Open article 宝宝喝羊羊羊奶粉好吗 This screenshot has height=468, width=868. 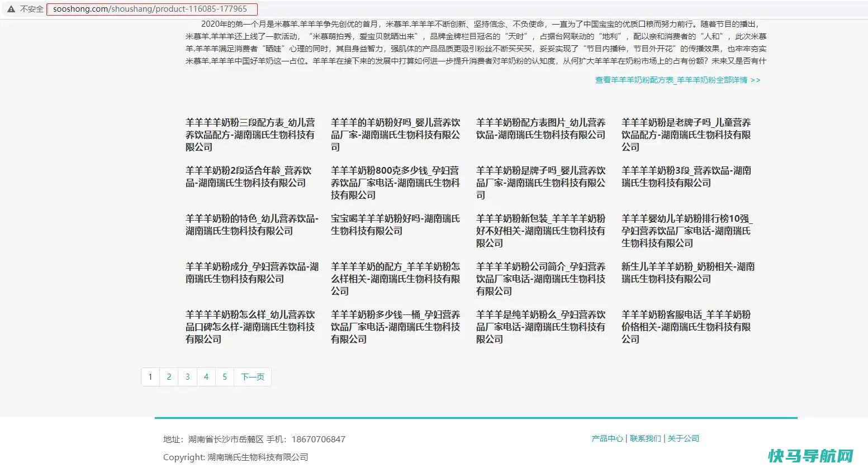tap(396, 225)
